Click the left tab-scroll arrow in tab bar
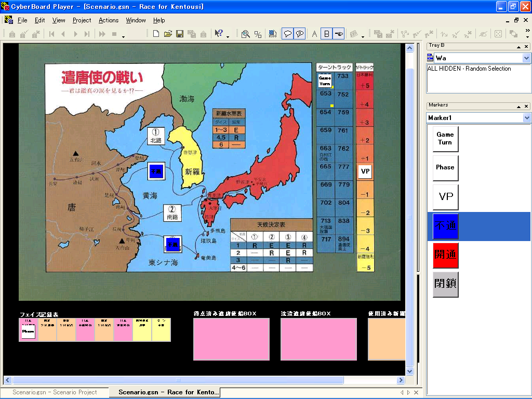The image size is (532, 399). [402, 392]
